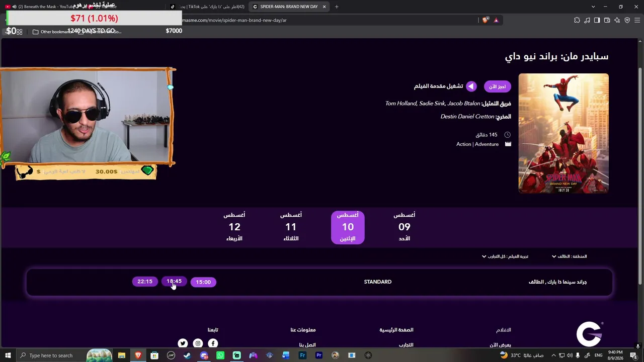Open File Explorer in taskbar
This screenshot has width=644, height=362.
click(122, 355)
